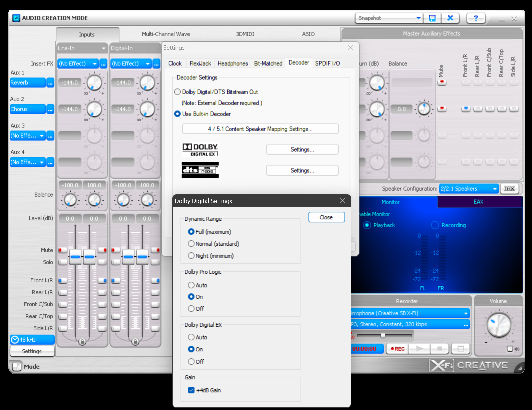This screenshot has width=532, height=410.
Task: Click the recorder Play button
Action: click(420, 349)
